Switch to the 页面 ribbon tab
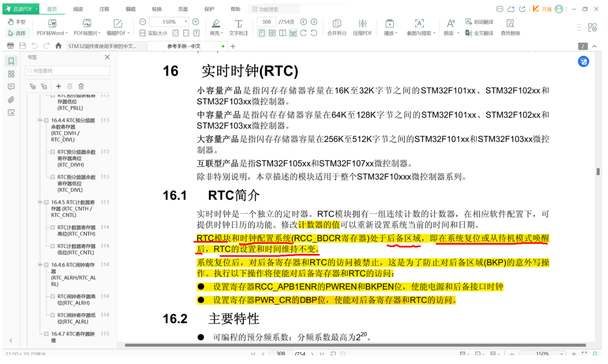Image resolution: width=608 pixels, height=364 pixels. point(183,9)
